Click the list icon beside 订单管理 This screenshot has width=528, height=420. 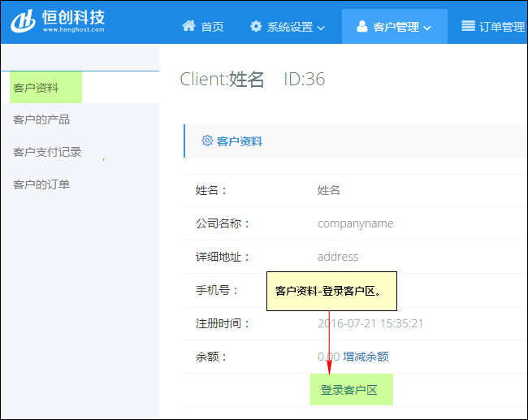click(x=468, y=27)
